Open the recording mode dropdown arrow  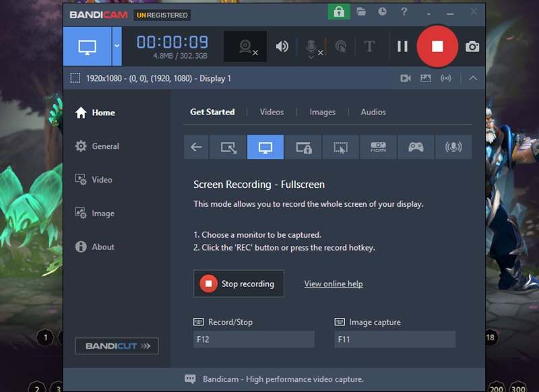(x=117, y=46)
